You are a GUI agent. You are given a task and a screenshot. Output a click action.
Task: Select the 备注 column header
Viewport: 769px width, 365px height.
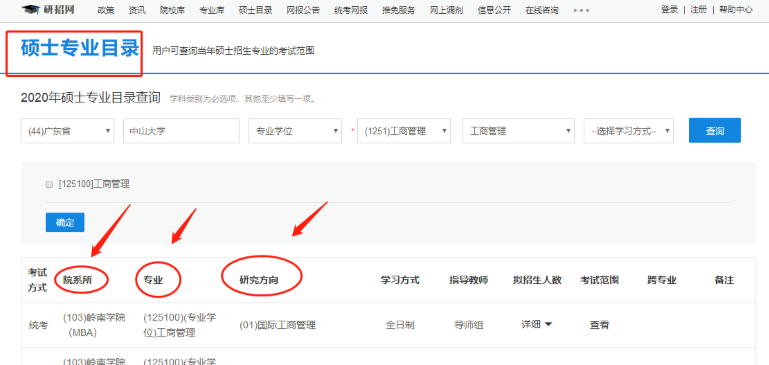click(x=724, y=280)
